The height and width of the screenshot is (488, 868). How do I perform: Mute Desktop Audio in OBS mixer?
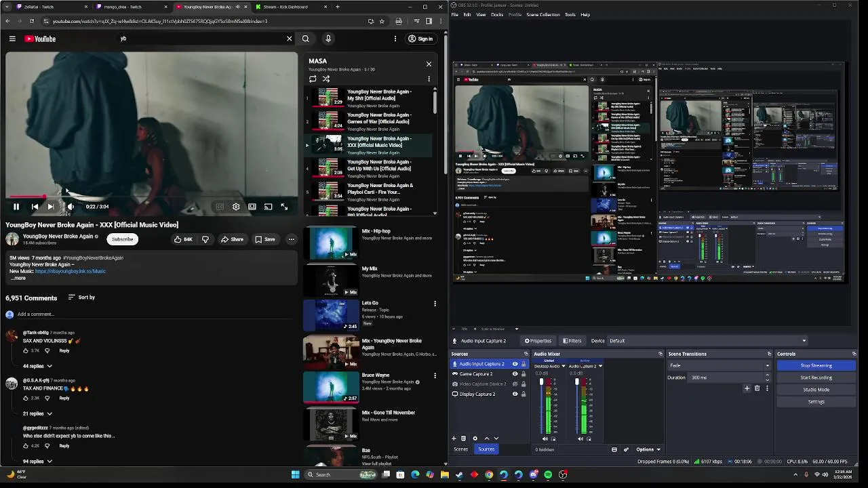(x=545, y=439)
